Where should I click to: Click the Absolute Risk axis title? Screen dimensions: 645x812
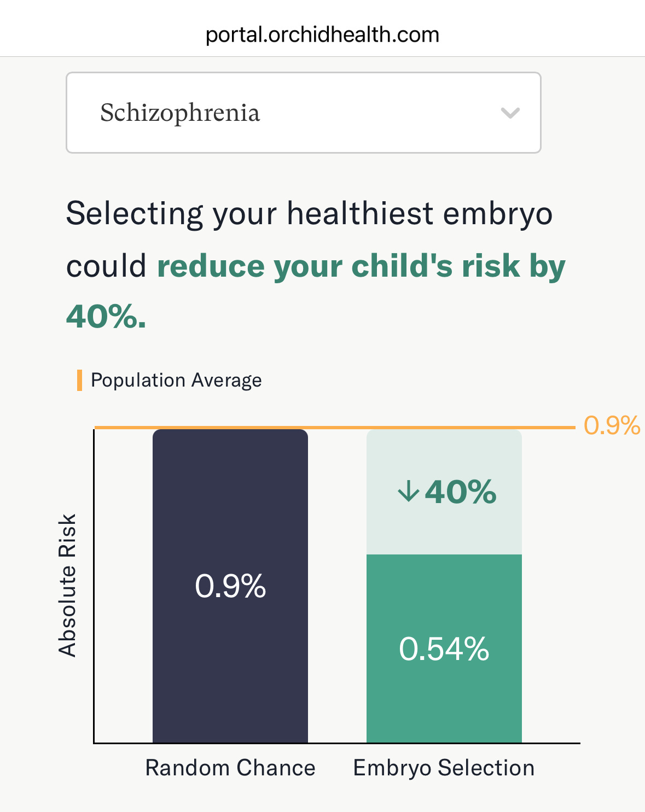click(x=68, y=586)
